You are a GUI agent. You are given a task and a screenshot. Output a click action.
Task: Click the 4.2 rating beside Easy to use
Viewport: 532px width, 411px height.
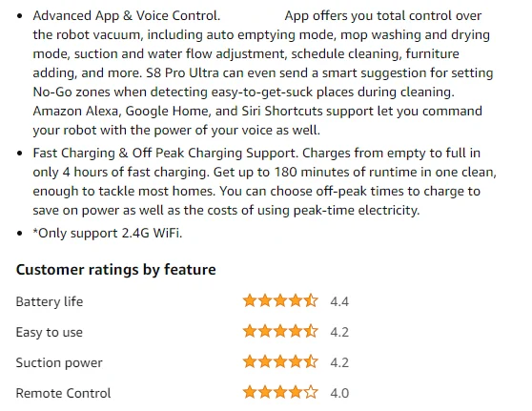(339, 332)
